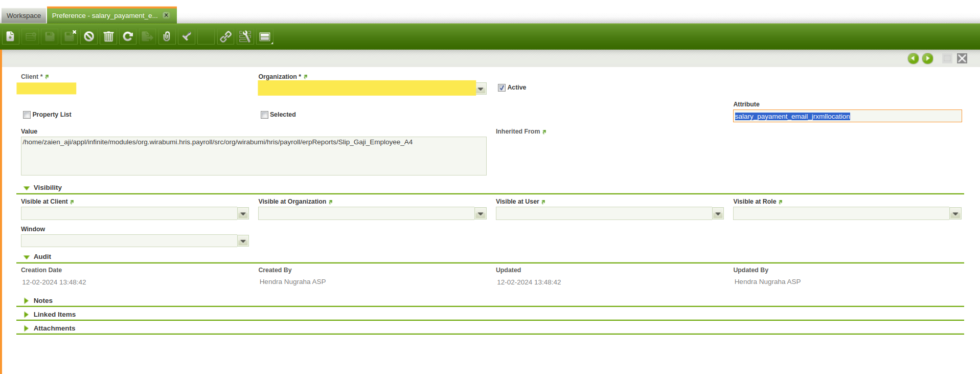Screen dimensions: 980x374
Task: Switch to the Workspace tab
Action: tap(24, 15)
